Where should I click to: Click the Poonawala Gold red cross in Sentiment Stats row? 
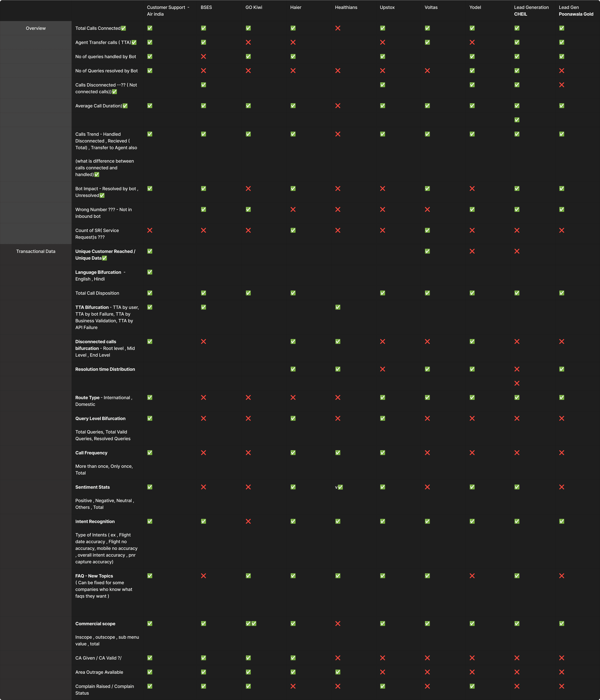click(x=561, y=487)
